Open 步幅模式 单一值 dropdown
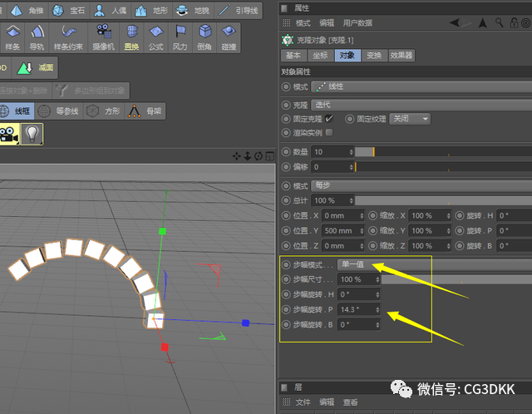Screen dimensions: 532x414 coord(435,264)
